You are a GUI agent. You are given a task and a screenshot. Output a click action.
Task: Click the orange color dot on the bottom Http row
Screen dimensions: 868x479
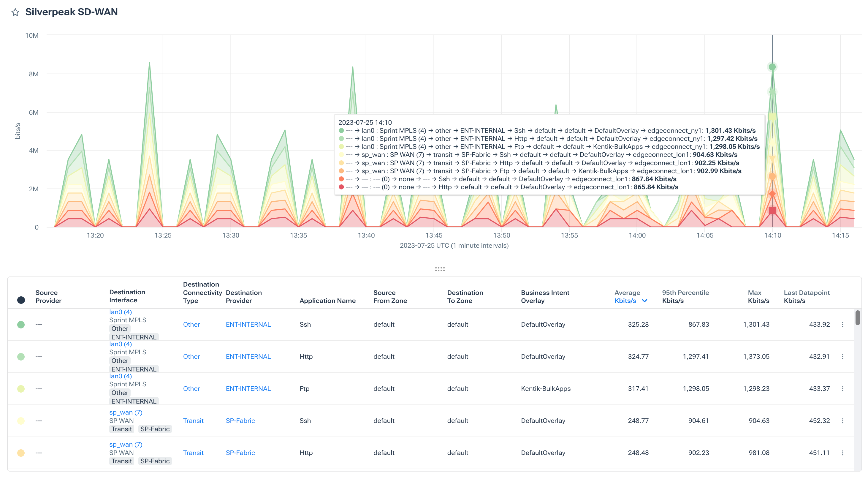tap(21, 453)
